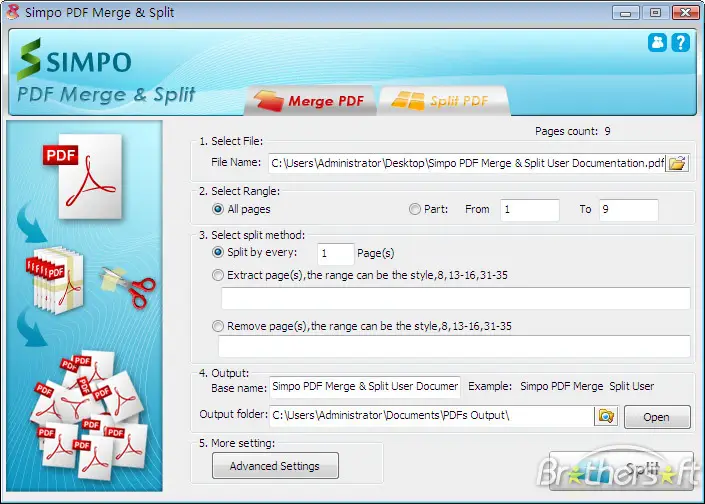
Task: Start splitting with the Split button
Action: coord(620,470)
